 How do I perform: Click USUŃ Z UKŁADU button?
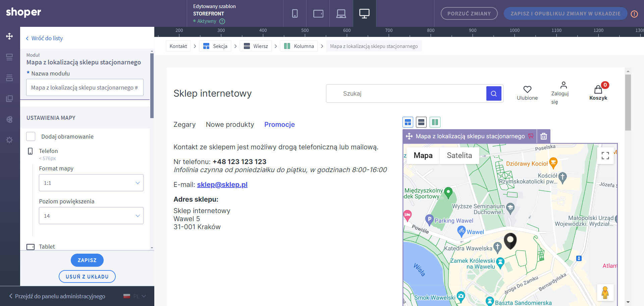[87, 277]
